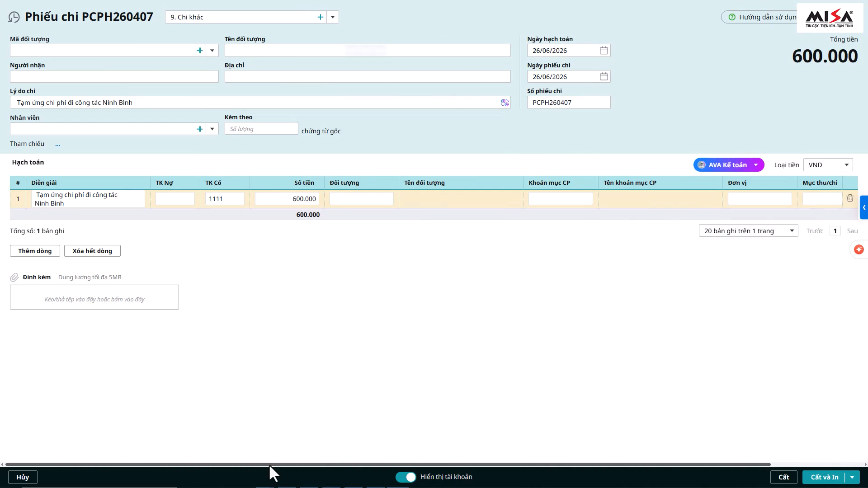Click the history clock icon beside Phiếu chi title
Image resolution: width=868 pixels, height=488 pixels.
[x=14, y=17]
